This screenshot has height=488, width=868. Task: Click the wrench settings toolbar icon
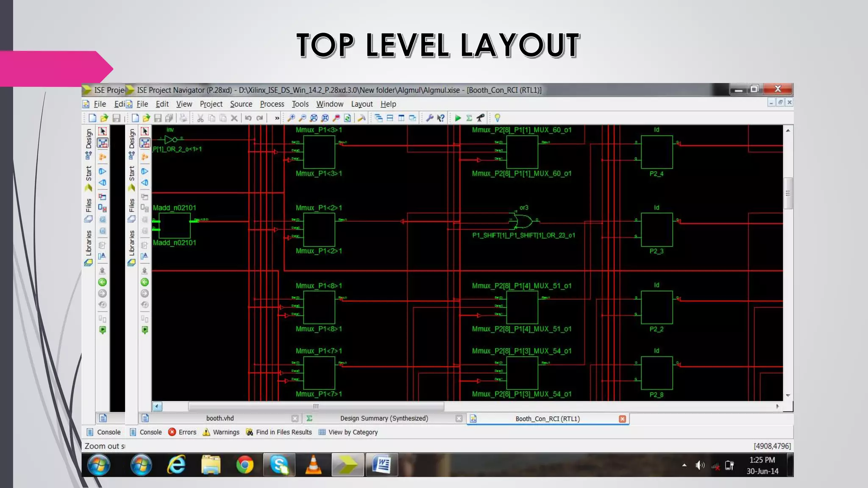[x=429, y=118]
